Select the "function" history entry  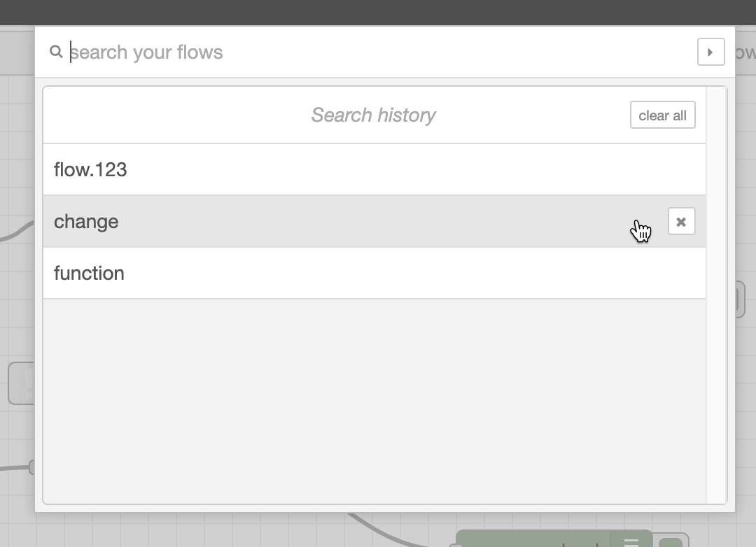pyautogui.click(x=374, y=273)
